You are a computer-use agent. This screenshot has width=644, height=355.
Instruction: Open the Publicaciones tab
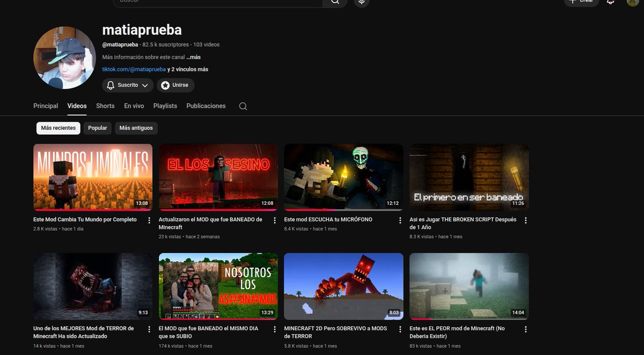point(206,106)
